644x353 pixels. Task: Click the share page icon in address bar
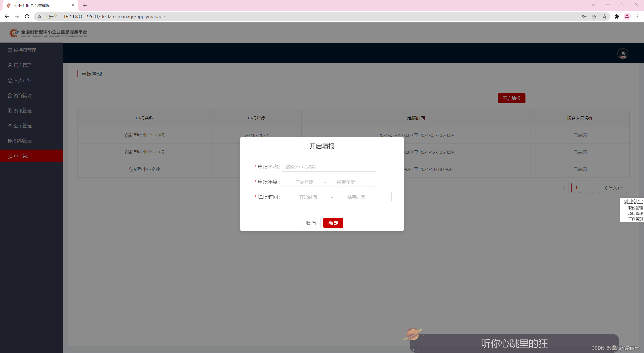pyautogui.click(x=594, y=16)
